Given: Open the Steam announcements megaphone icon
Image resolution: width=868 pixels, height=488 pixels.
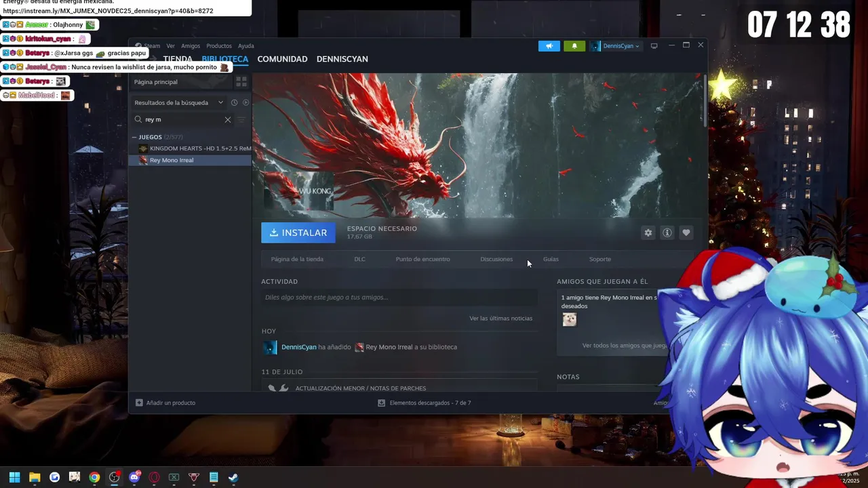Looking at the screenshot, I should tap(549, 46).
